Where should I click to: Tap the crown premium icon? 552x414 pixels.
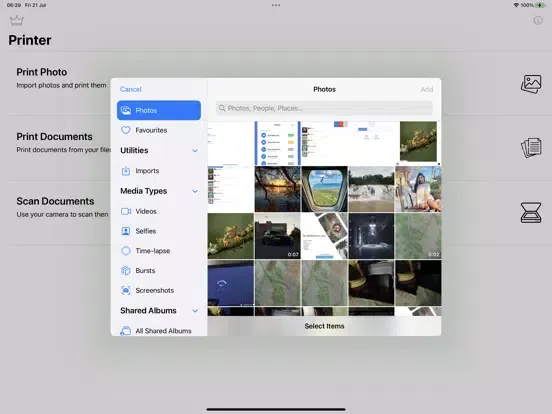(17, 21)
